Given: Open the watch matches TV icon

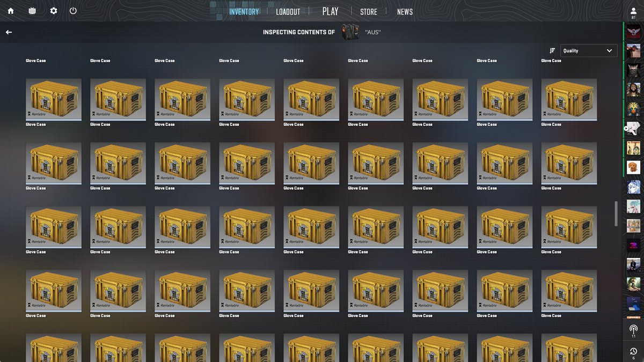Looking at the screenshot, I should [x=32, y=11].
